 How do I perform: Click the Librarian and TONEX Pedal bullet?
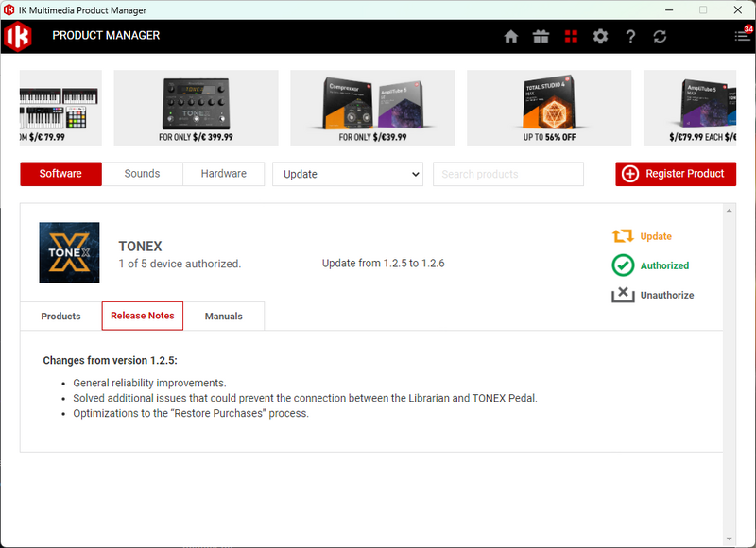pyautogui.click(x=305, y=398)
